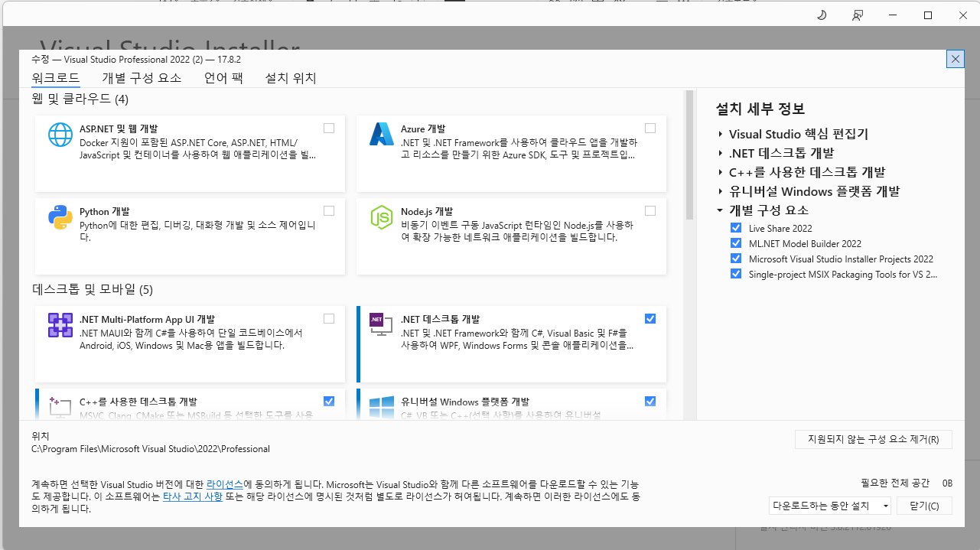Enable the Node.js 개발 workload checkbox
The height and width of the screenshot is (550, 980).
click(x=650, y=211)
